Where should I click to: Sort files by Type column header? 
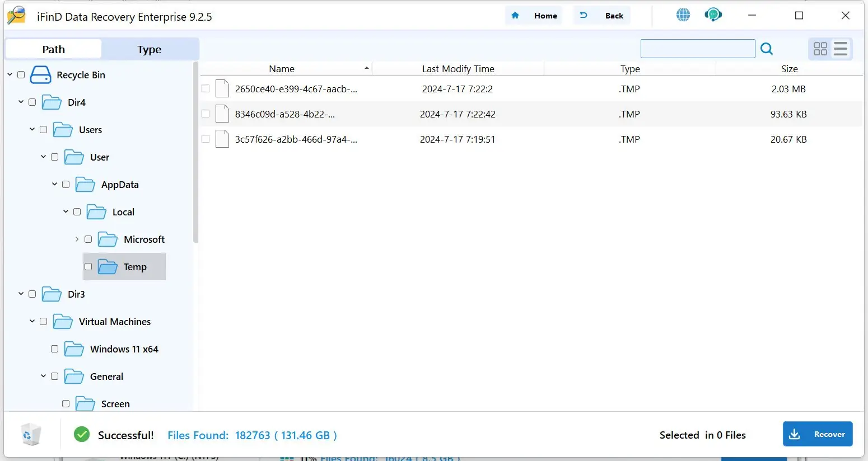click(630, 69)
